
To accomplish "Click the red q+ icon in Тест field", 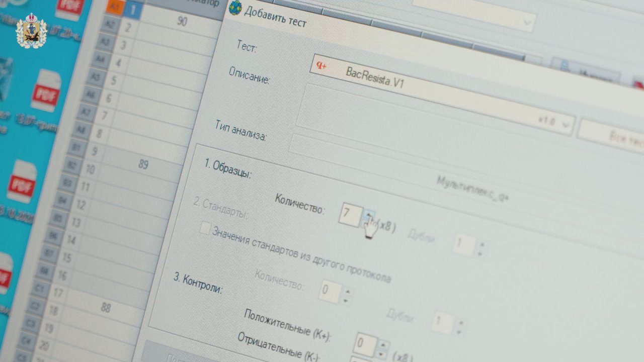I will 321,65.
